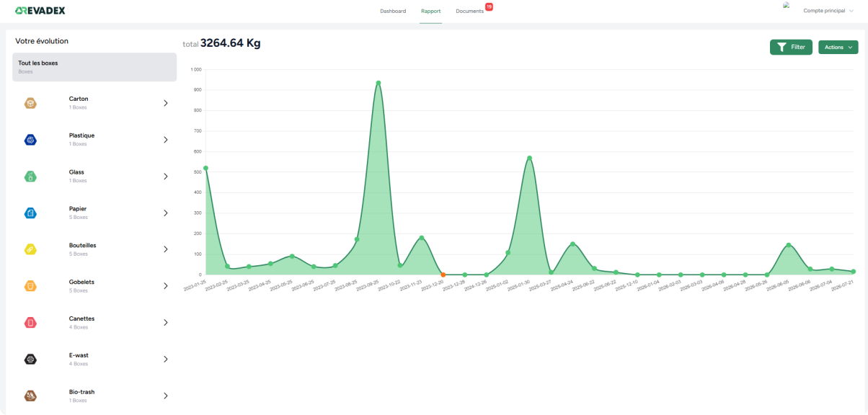Click the yellow Bouteilles category icon
Viewport: 868px width, 415px height.
point(30,249)
